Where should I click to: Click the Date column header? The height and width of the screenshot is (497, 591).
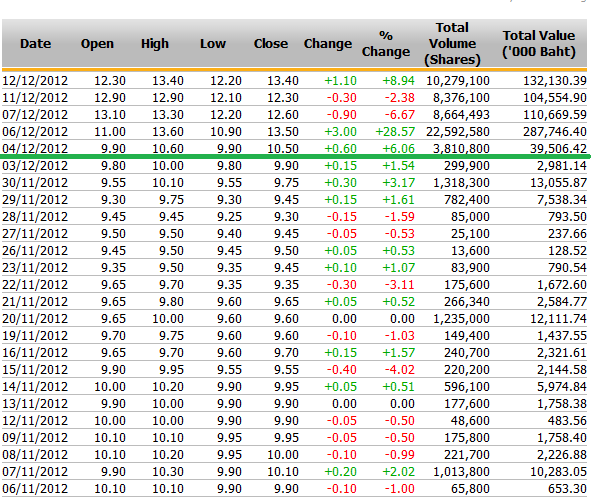click(x=35, y=44)
